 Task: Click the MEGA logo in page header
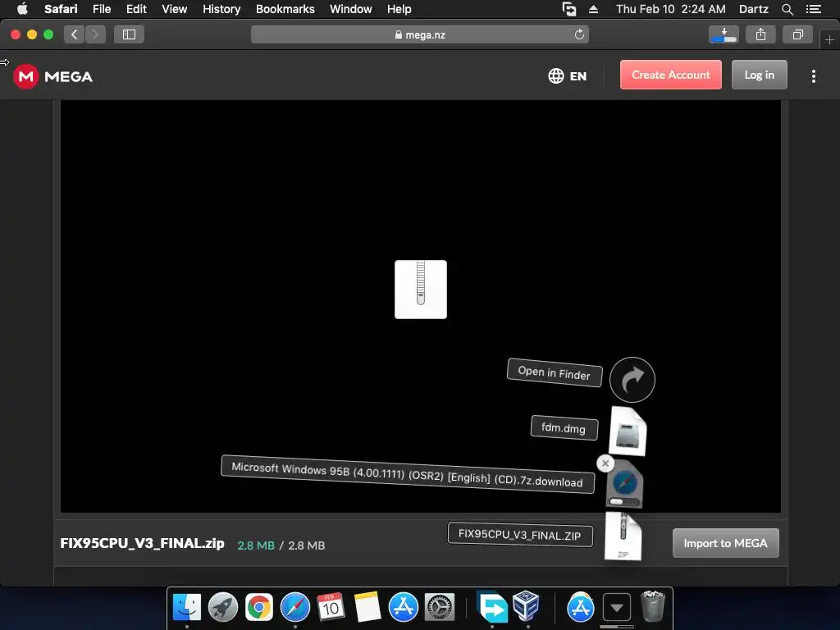tap(53, 76)
